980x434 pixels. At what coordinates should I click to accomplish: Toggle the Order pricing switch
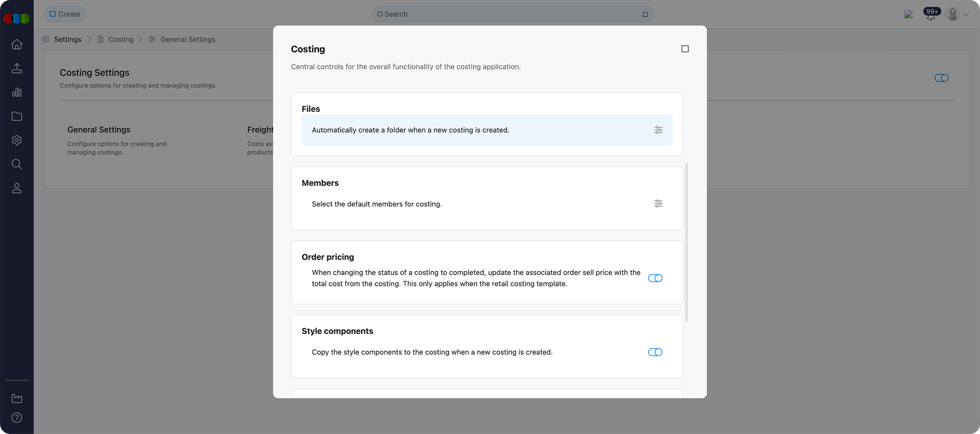tap(655, 278)
